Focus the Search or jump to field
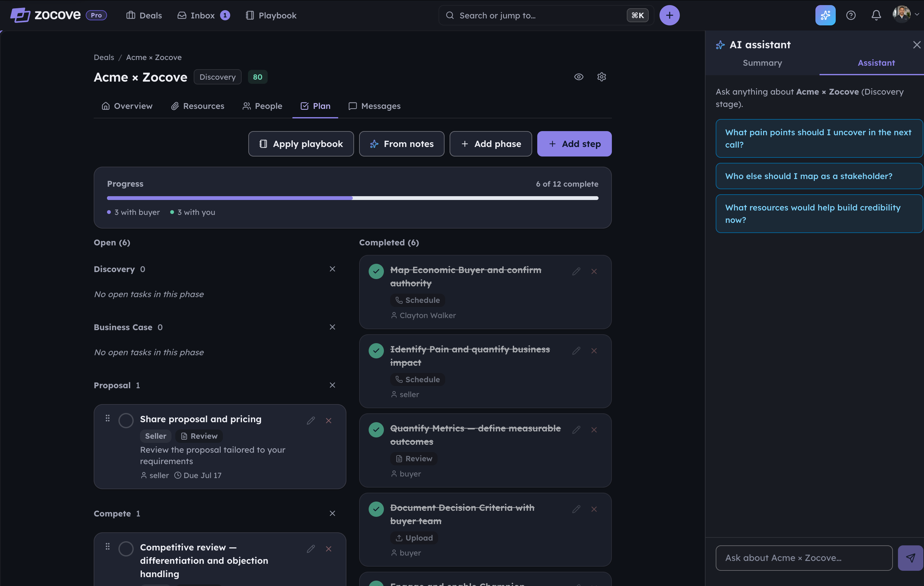 coord(546,15)
